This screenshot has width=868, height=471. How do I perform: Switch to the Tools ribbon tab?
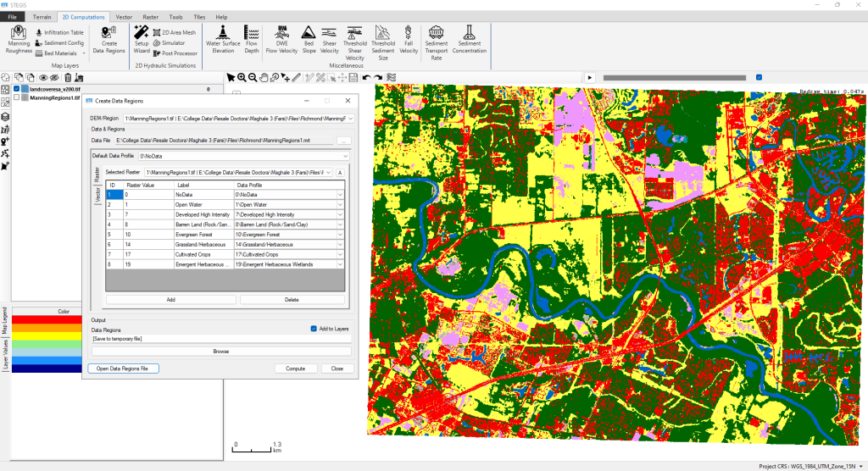[x=176, y=17]
